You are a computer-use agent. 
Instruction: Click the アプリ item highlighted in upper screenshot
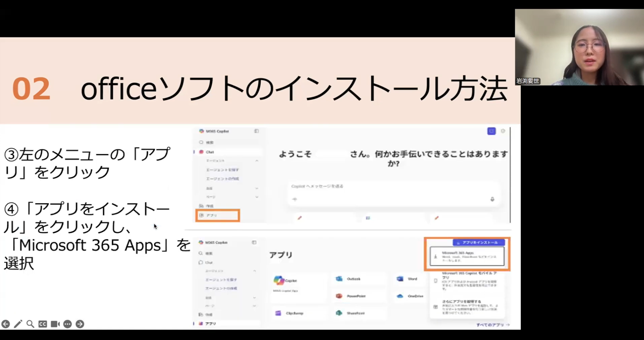coord(217,215)
